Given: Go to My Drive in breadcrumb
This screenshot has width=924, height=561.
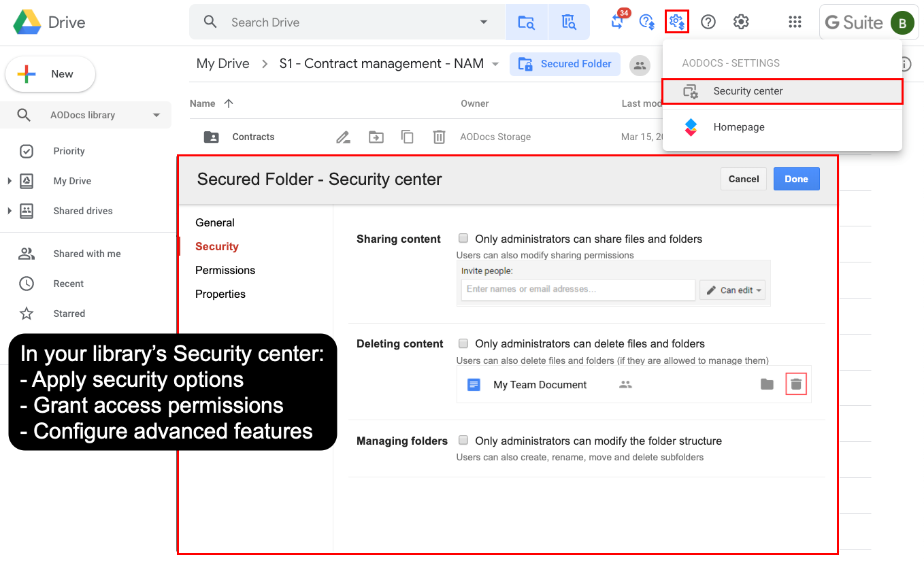Looking at the screenshot, I should 223,64.
